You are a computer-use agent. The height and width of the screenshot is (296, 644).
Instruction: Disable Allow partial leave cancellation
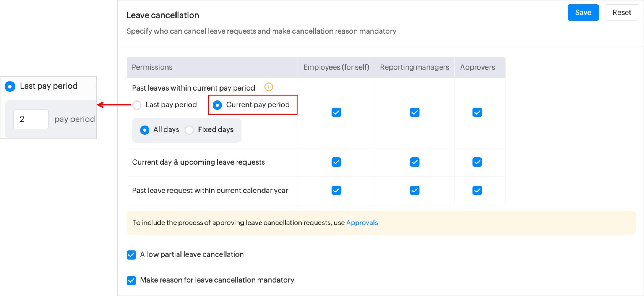[x=131, y=255]
